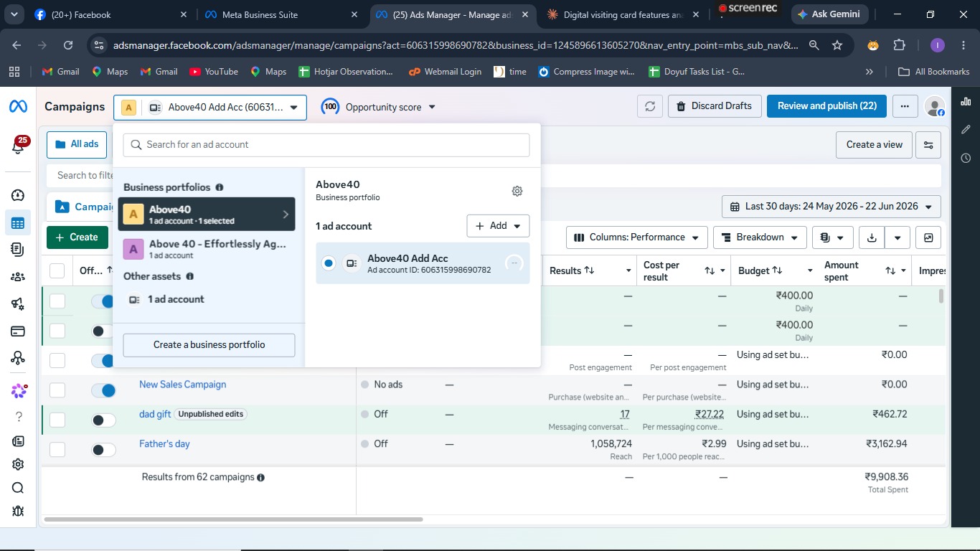Open the three-dots more options button
The width and height of the screenshot is (980, 551).
coord(905,106)
